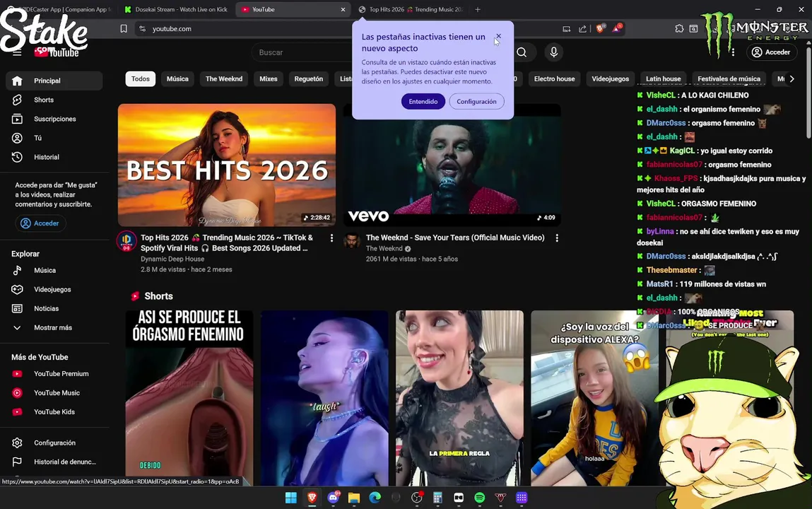812x509 pixels.
Task: Open Música under Explorar
Action: click(x=54, y=270)
